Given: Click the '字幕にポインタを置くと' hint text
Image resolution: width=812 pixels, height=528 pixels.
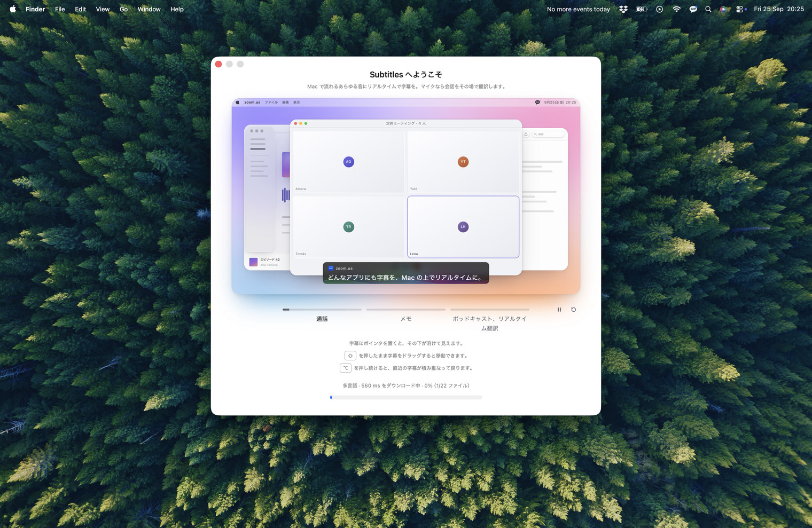Looking at the screenshot, I should (x=406, y=343).
